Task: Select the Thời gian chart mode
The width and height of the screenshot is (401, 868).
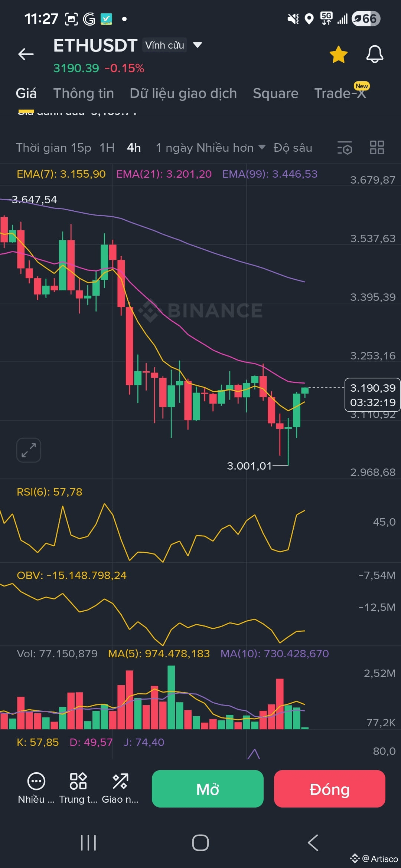Action: [41, 148]
